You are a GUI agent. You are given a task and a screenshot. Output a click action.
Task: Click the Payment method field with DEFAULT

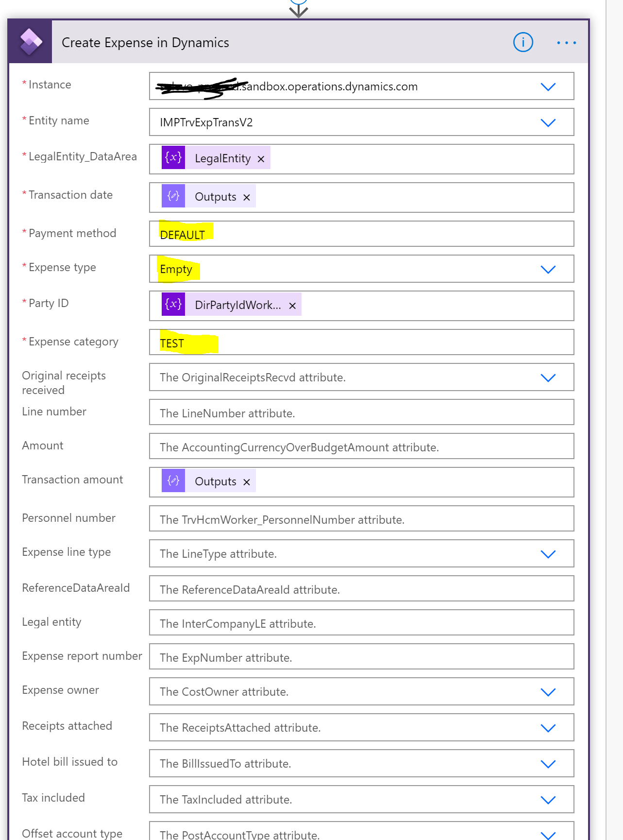coord(361,234)
